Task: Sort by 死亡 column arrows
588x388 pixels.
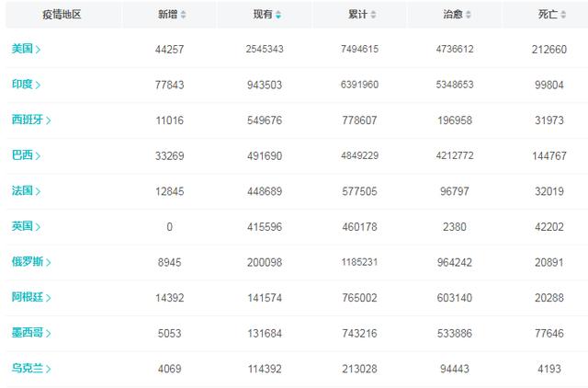Action: point(563,15)
